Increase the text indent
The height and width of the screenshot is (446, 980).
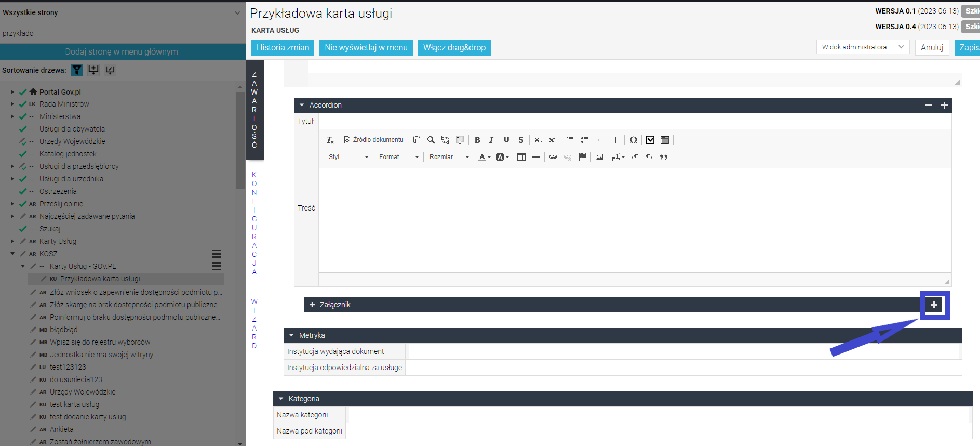616,140
